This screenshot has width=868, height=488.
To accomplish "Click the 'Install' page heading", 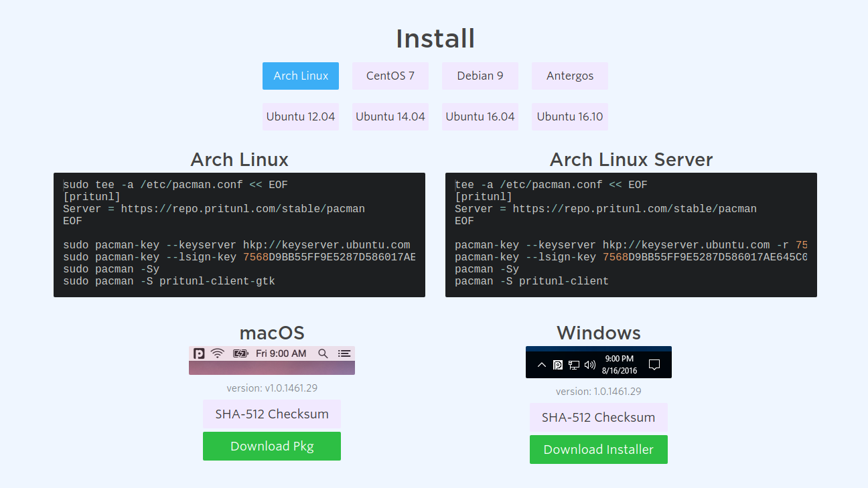I will click(435, 38).
